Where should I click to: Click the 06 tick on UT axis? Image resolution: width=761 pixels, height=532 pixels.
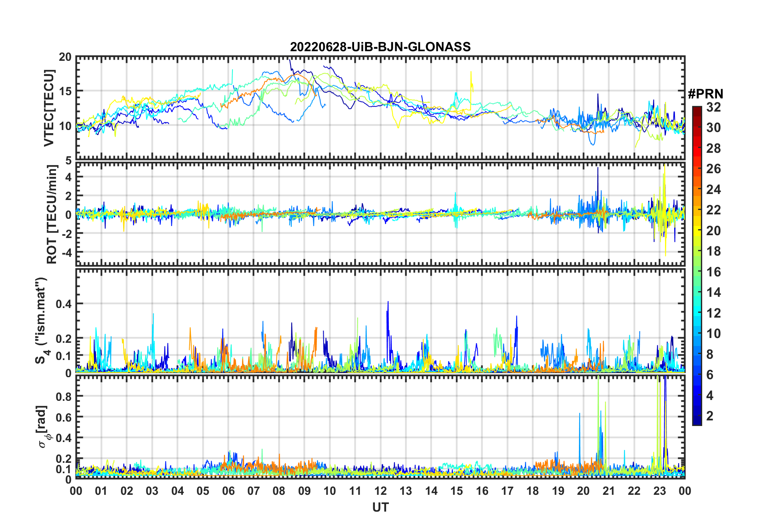[228, 491]
